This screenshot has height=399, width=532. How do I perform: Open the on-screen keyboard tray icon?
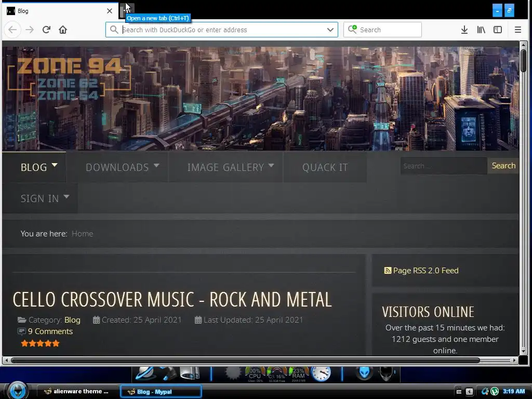[458, 392]
